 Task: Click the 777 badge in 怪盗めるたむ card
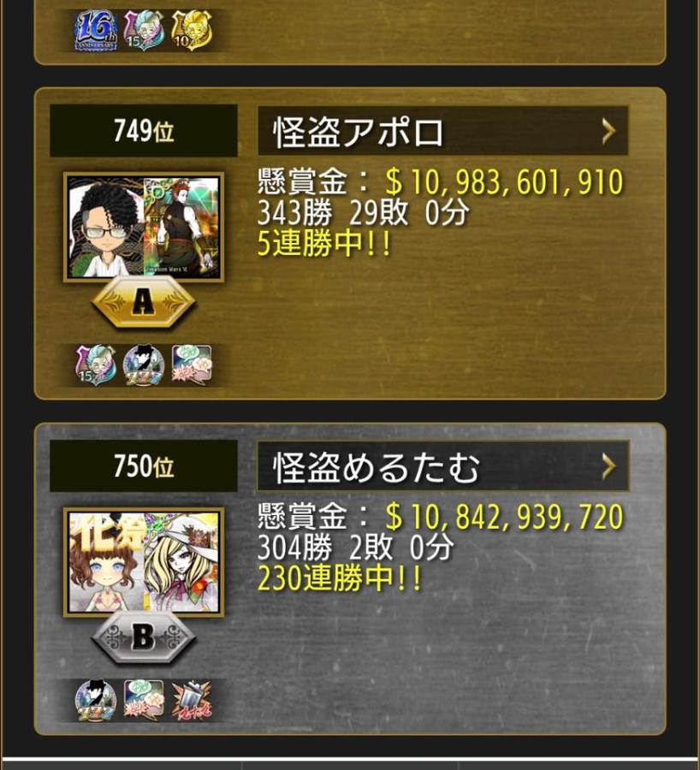point(96,700)
